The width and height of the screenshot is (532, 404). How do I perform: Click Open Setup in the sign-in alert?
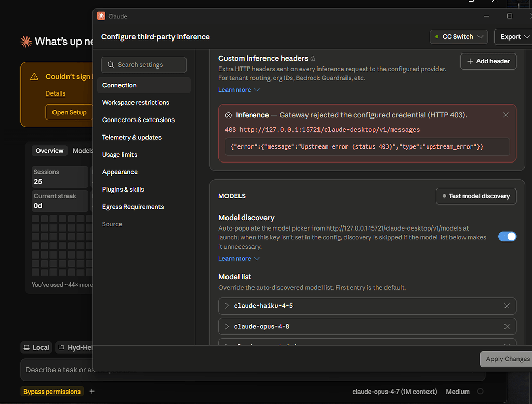click(69, 112)
